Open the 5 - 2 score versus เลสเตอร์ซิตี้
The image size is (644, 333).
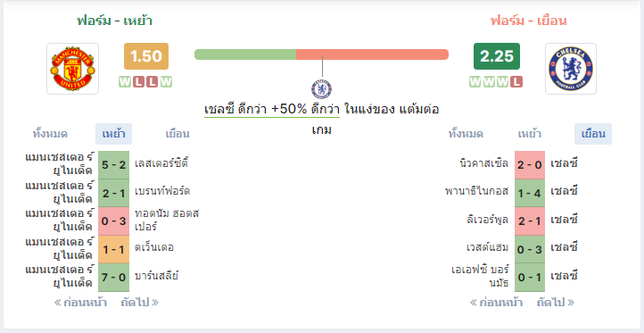click(x=114, y=165)
